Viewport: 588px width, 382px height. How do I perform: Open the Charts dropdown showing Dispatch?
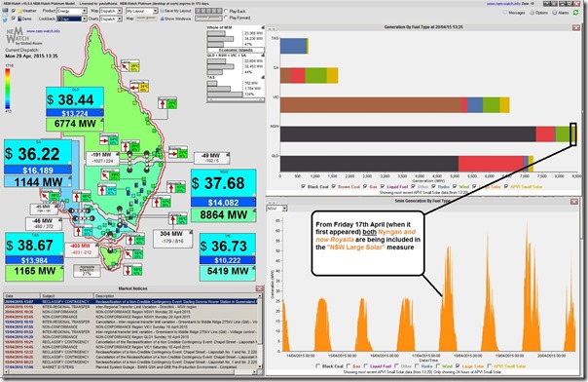tap(111, 19)
